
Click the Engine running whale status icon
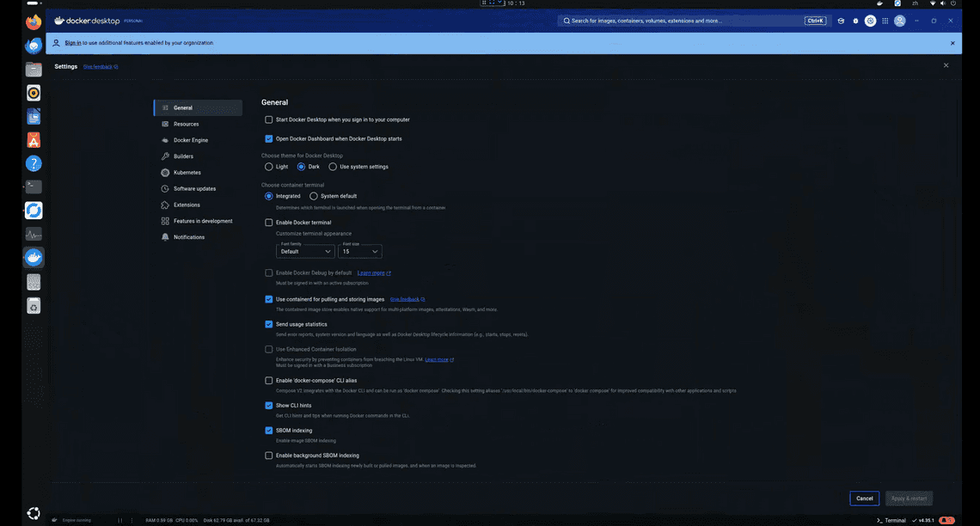54,520
